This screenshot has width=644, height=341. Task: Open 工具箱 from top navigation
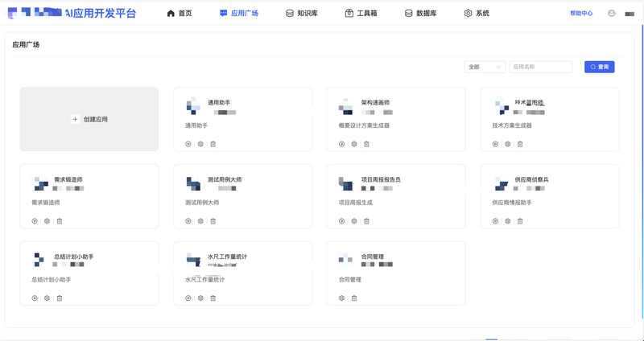(361, 13)
